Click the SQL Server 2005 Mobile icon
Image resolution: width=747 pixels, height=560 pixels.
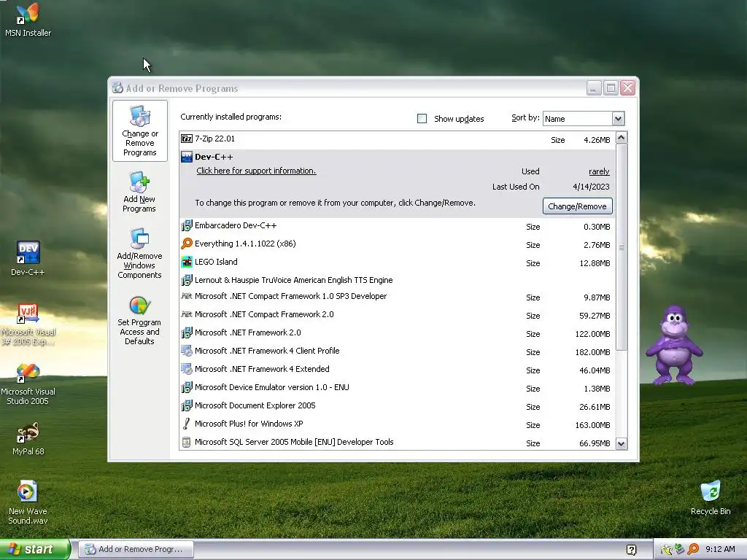point(187,443)
